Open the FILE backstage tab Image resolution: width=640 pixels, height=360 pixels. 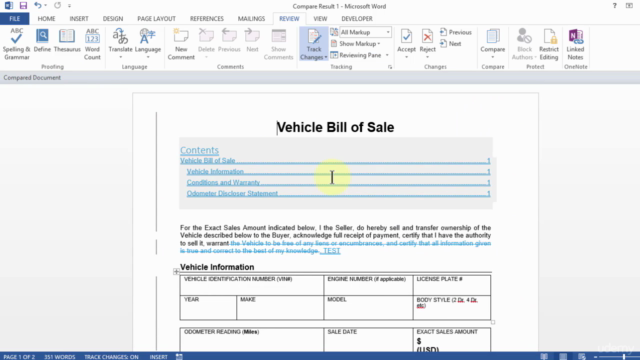tap(15, 19)
